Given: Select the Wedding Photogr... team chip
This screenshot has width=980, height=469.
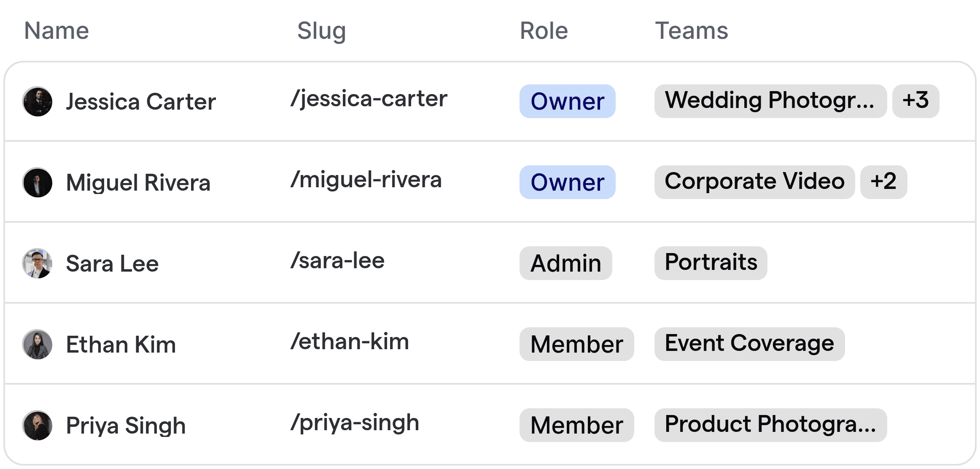Looking at the screenshot, I should [x=770, y=101].
